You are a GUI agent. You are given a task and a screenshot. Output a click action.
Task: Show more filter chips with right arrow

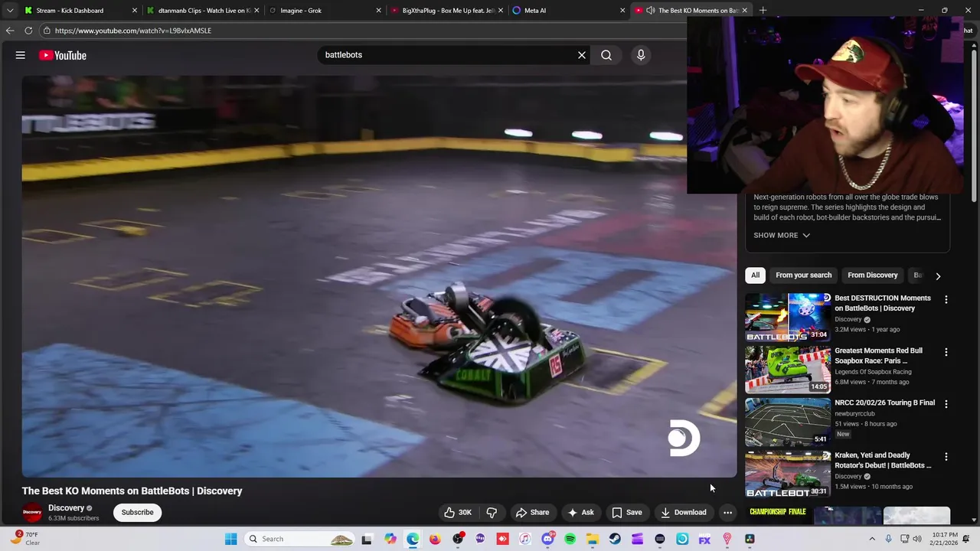[938, 275]
